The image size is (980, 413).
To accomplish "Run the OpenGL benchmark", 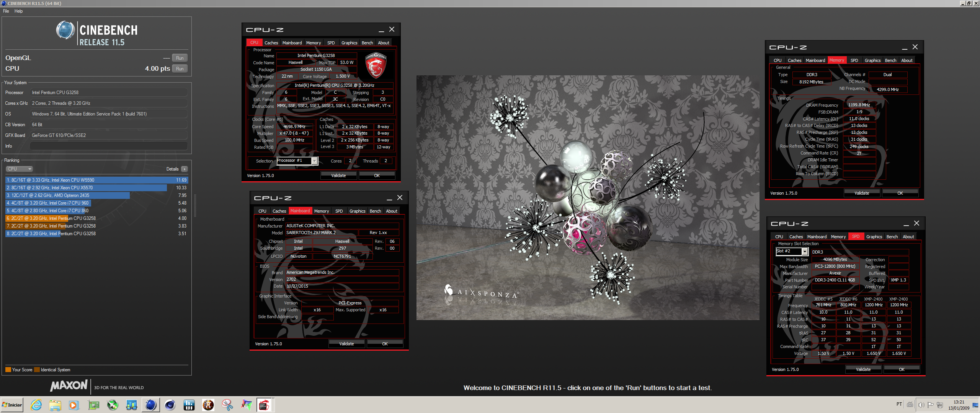I will click(180, 58).
